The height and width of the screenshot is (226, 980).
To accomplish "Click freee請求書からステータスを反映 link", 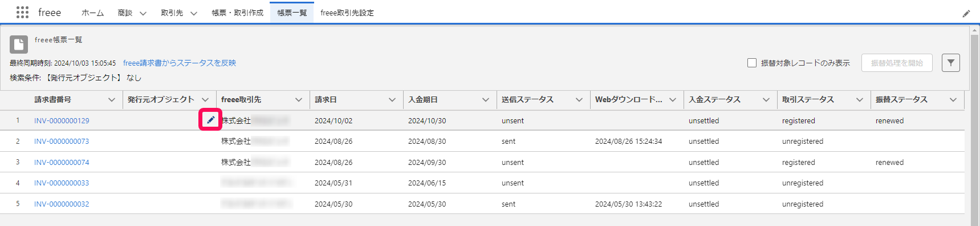I will tap(180, 63).
